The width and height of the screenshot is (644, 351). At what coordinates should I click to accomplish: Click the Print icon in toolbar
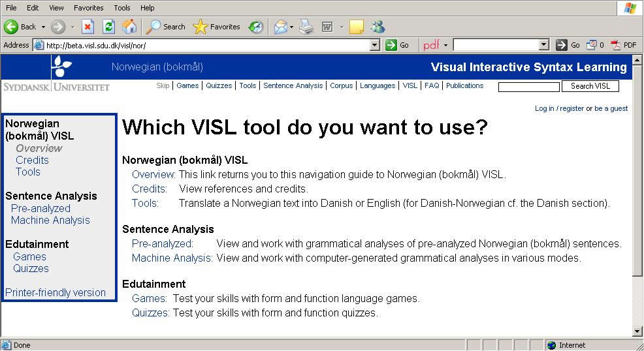pyautogui.click(x=306, y=27)
